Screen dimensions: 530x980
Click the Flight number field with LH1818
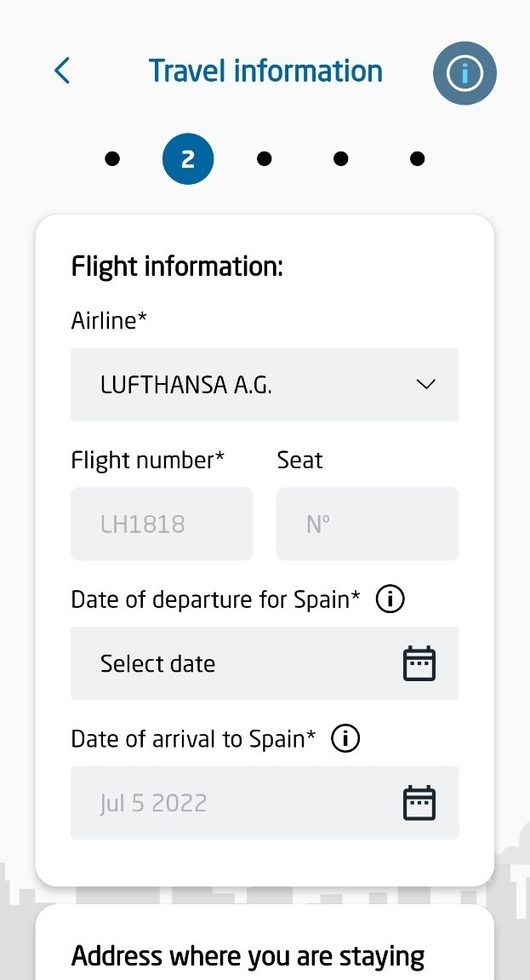162,524
